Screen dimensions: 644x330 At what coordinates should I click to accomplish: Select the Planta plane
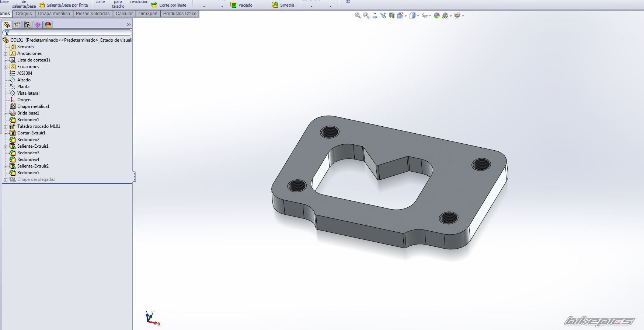point(20,87)
